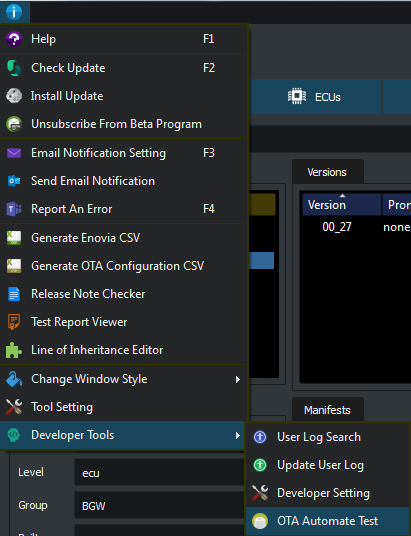Screen dimensions: 411x536
Task: Select Report An Error menu item
Action: pos(123,209)
